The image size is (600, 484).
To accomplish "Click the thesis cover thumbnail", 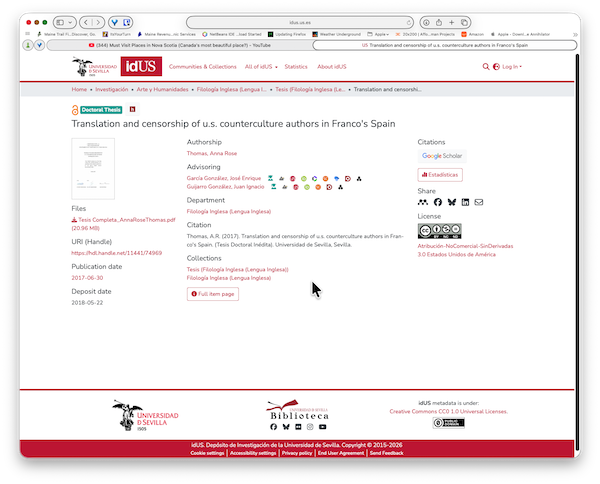I will pyautogui.click(x=93, y=169).
